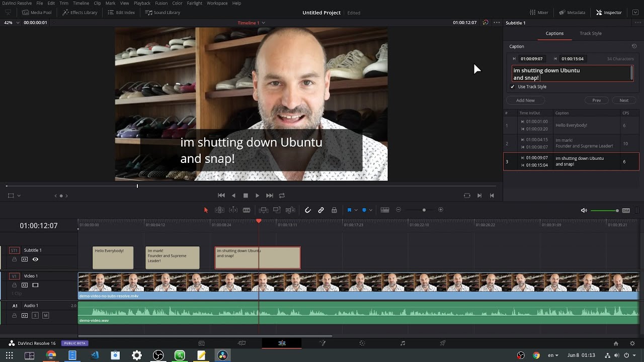Viewport: 644px width, 362px height.
Task: Lock the Audio 1 track
Action: 15,315
